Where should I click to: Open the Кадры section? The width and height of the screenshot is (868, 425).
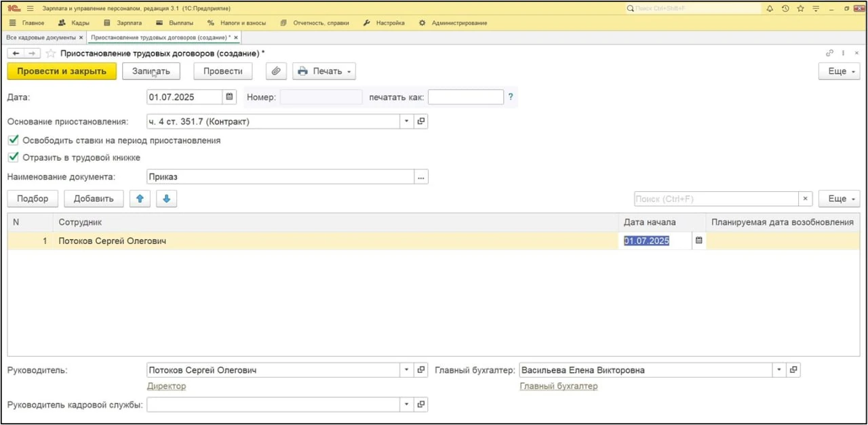[74, 23]
